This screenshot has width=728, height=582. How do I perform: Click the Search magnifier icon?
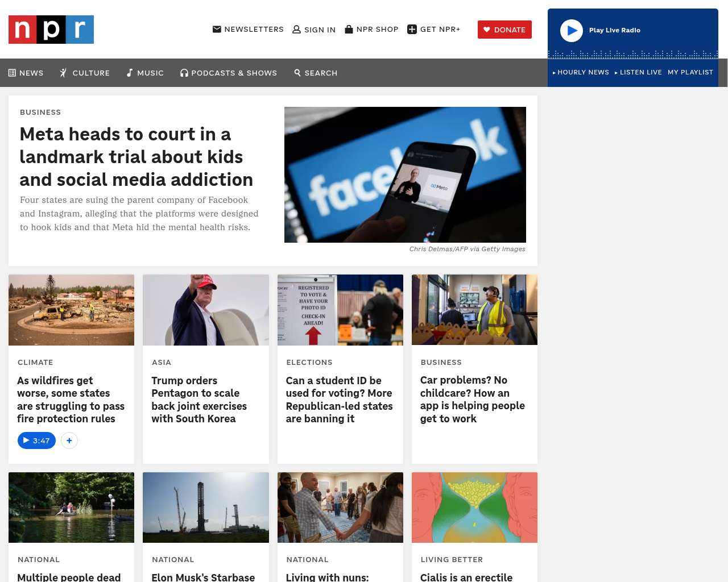(x=297, y=73)
